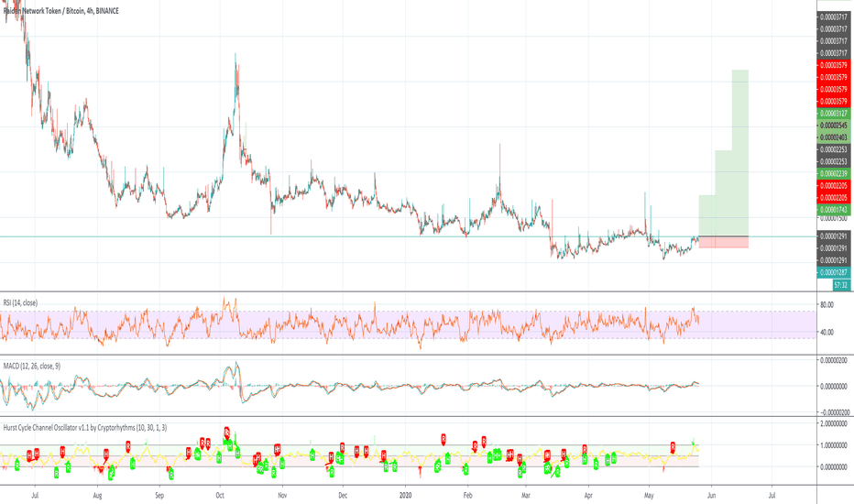The width and height of the screenshot is (854, 504).
Task: Select the MACD (12, 26, close, 9) label
Action: 31,367
